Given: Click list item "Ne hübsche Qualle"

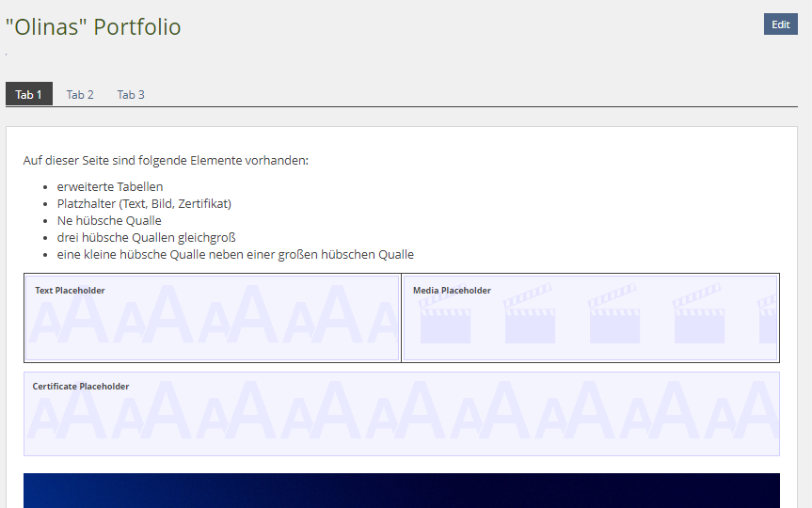Looking at the screenshot, I should pos(109,220).
